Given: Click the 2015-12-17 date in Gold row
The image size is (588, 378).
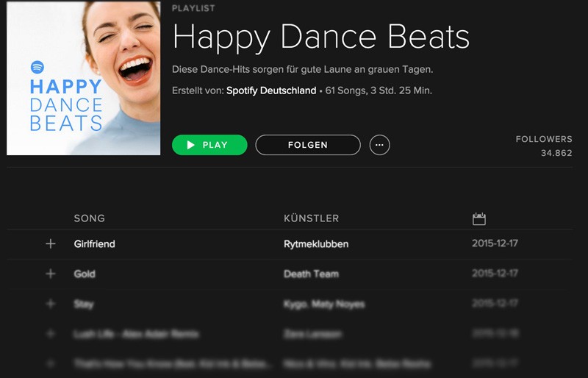Looking at the screenshot, I should click(x=495, y=274).
